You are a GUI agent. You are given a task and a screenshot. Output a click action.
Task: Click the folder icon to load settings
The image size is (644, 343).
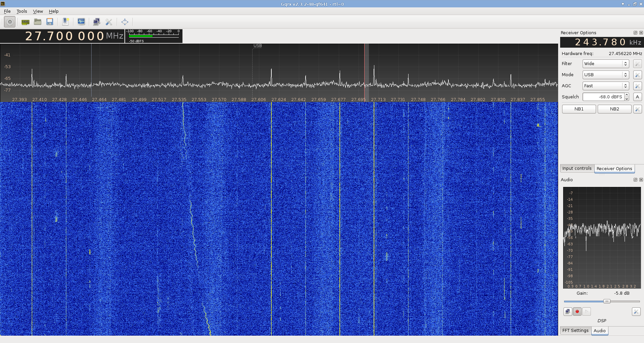(x=38, y=22)
